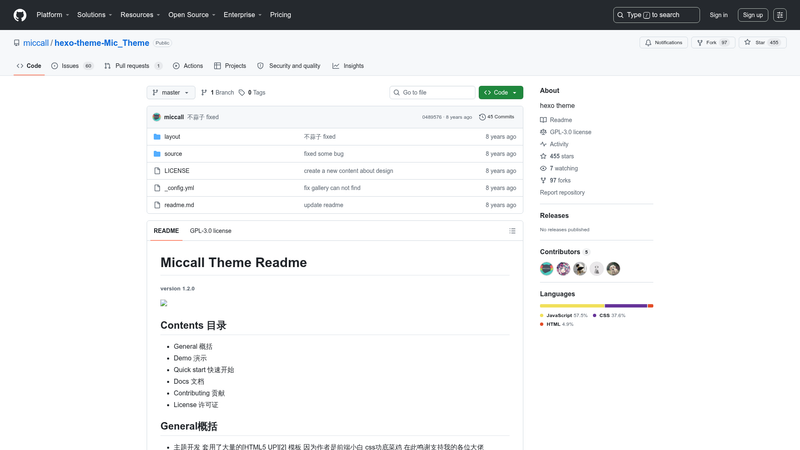The height and width of the screenshot is (450, 800).
Task: Open the LICENSE file
Action: [x=177, y=171]
